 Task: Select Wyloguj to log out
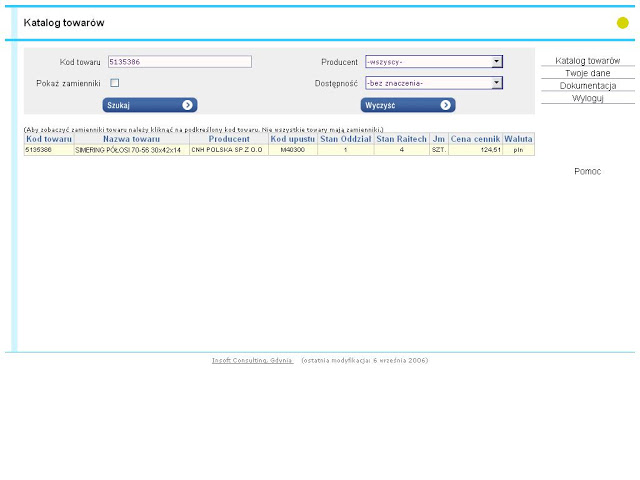pyautogui.click(x=587, y=98)
